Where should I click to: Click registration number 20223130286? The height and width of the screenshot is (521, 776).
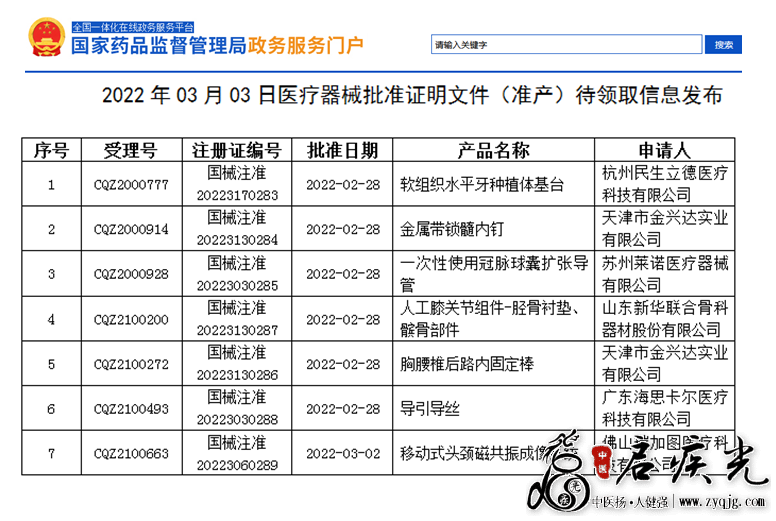pyautogui.click(x=237, y=375)
